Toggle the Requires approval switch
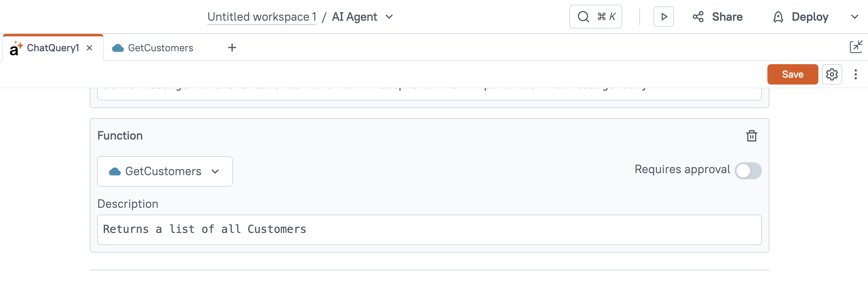The width and height of the screenshot is (868, 292). click(748, 171)
